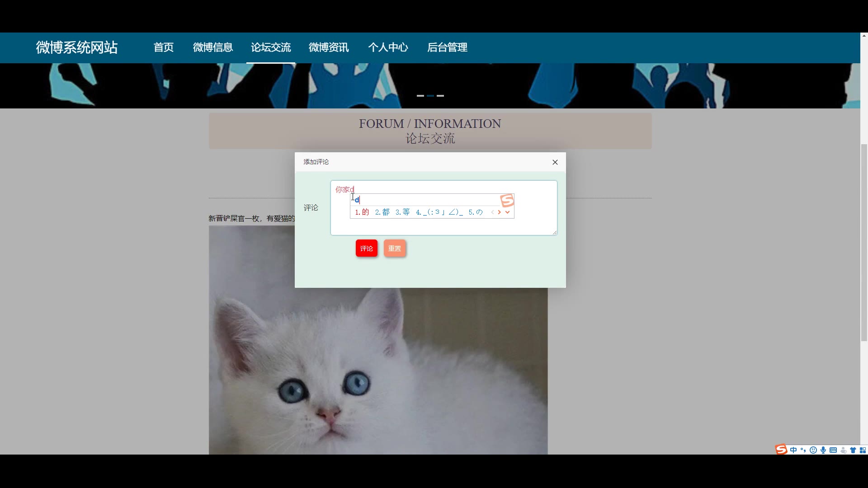The image size is (868, 488).
Task: Select second banner carousel indicator
Action: [430, 96]
